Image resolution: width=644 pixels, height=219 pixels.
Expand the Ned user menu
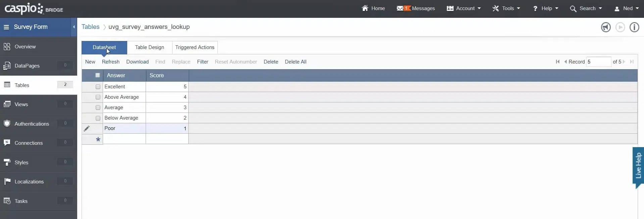click(626, 8)
